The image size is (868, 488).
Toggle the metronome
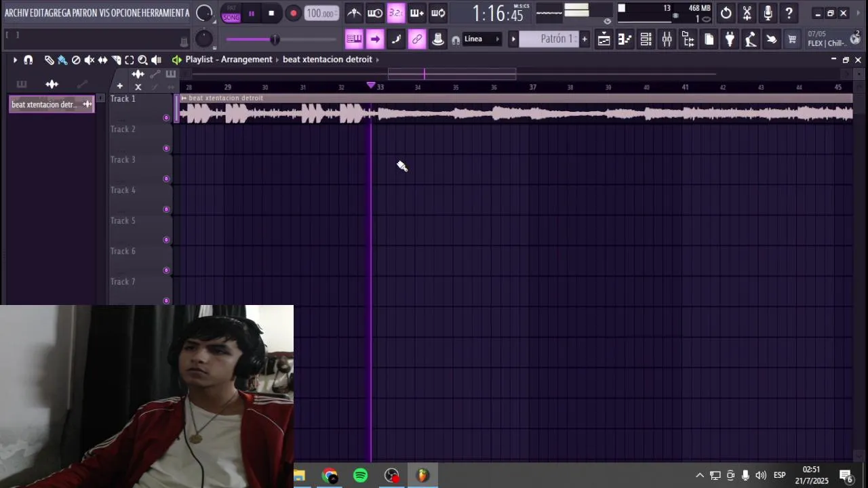click(x=354, y=13)
